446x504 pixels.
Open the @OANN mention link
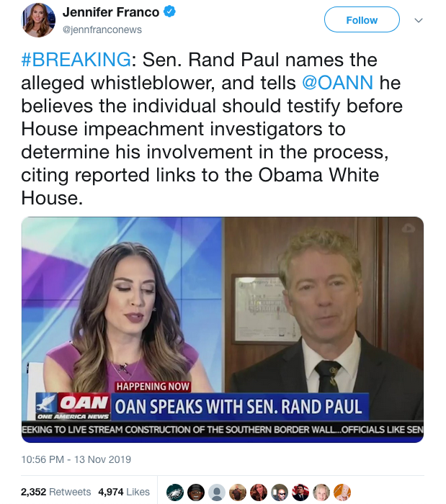[338, 83]
